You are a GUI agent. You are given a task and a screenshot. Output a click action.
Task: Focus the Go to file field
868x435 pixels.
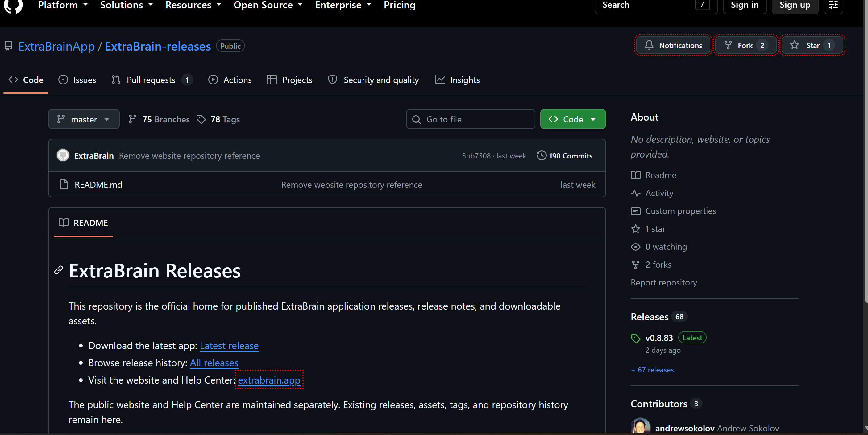tap(470, 119)
